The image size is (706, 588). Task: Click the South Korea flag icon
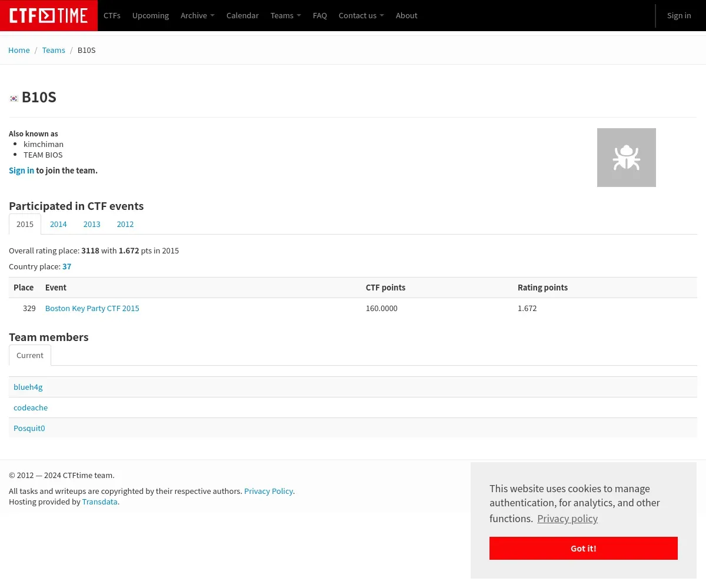tap(14, 98)
